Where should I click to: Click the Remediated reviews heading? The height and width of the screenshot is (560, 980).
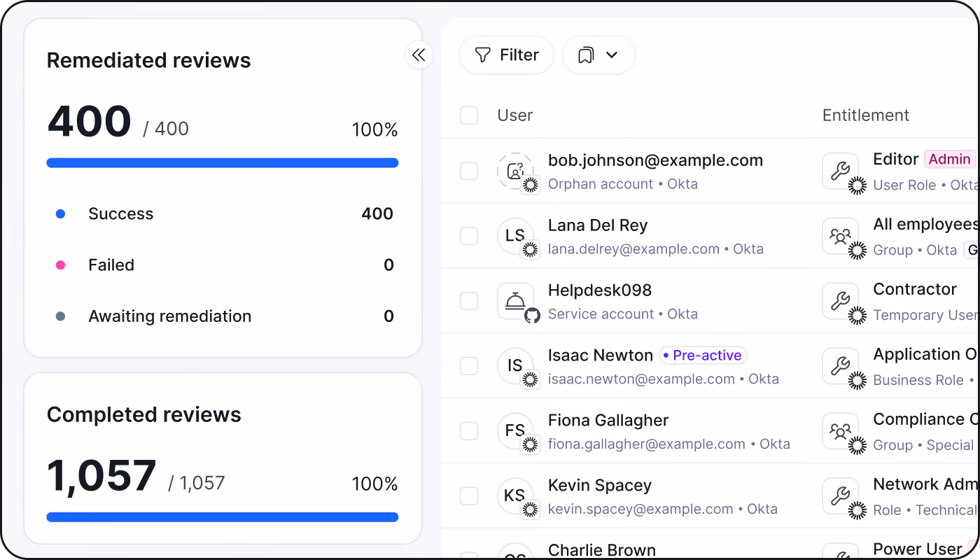[148, 60]
